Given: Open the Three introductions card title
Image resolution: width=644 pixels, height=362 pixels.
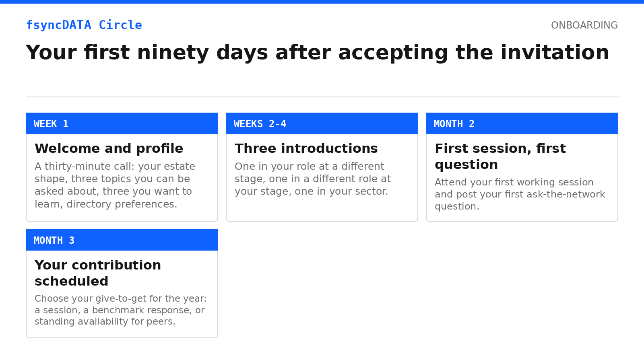Looking at the screenshot, I should pos(306,148).
